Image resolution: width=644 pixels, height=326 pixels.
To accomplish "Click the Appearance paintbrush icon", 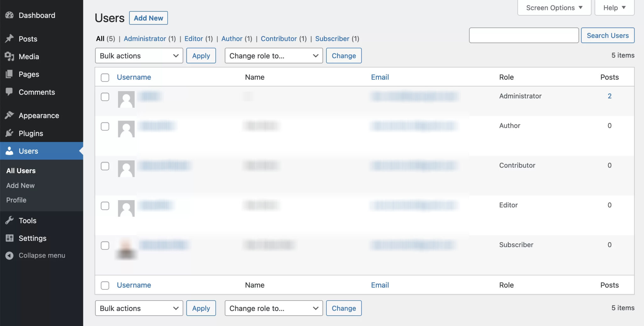I will tap(9, 115).
